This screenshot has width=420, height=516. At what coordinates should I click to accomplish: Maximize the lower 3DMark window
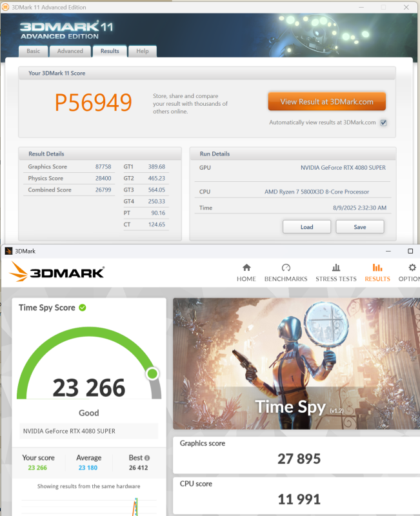(x=410, y=251)
